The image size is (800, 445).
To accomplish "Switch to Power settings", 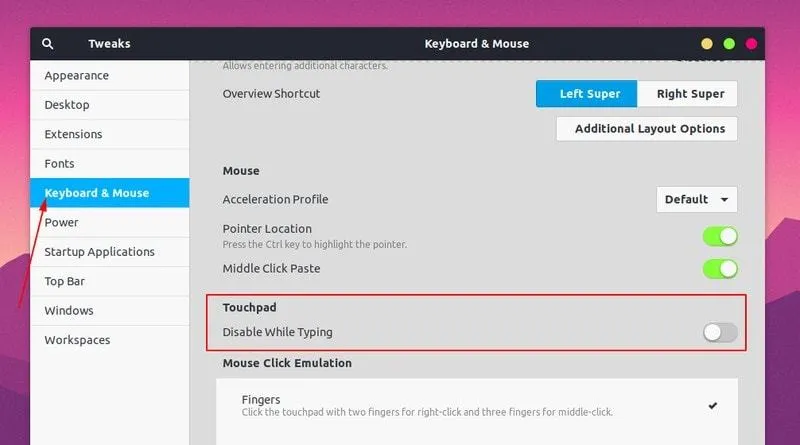I will (62, 222).
